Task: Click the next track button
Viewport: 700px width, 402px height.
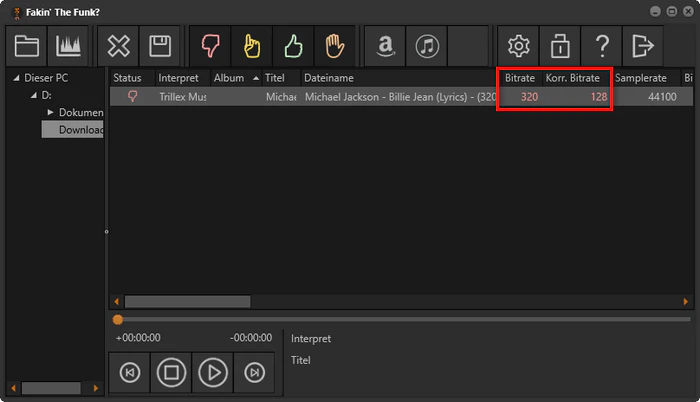Action: click(254, 373)
